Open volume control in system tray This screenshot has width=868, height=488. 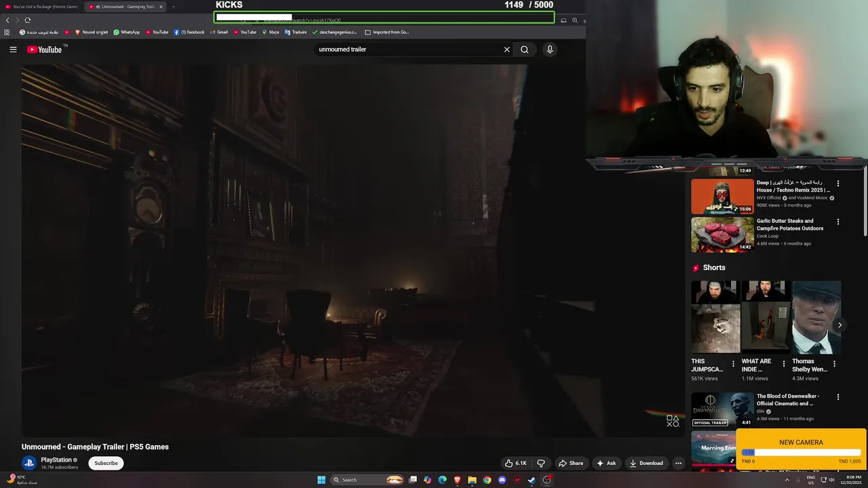[831, 480]
